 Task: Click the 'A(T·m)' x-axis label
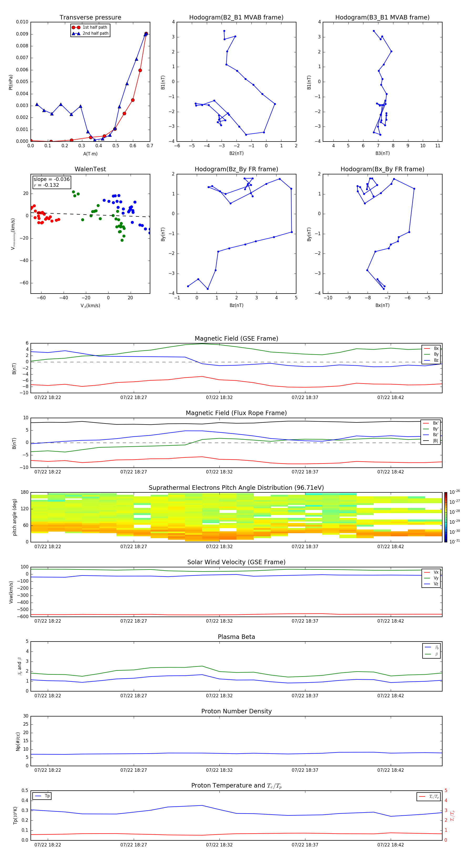pyautogui.click(x=90, y=154)
